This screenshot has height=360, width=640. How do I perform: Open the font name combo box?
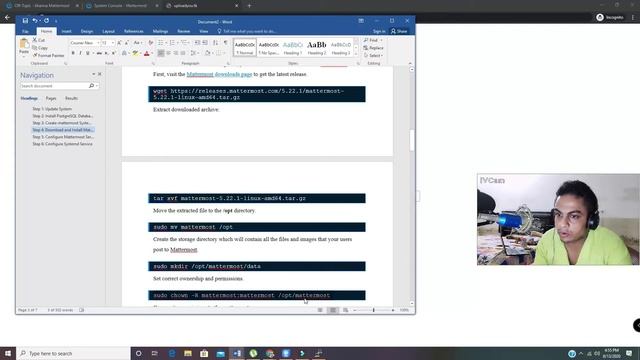pos(84,43)
